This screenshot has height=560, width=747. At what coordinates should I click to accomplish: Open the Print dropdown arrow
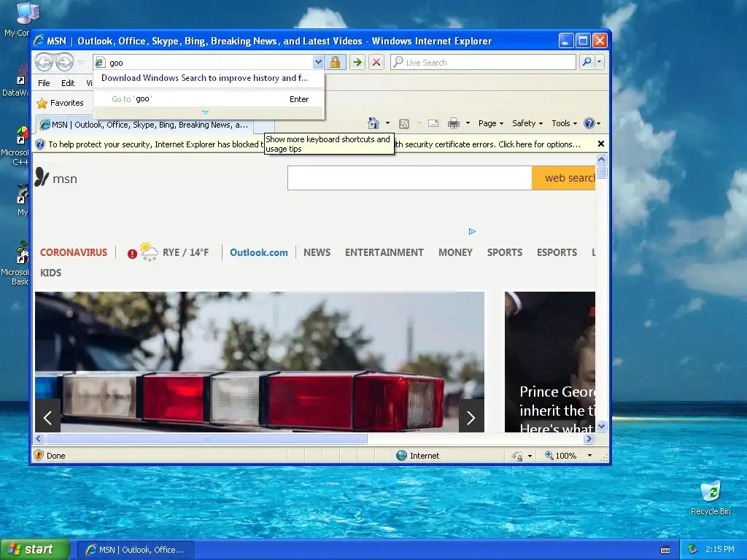point(468,123)
